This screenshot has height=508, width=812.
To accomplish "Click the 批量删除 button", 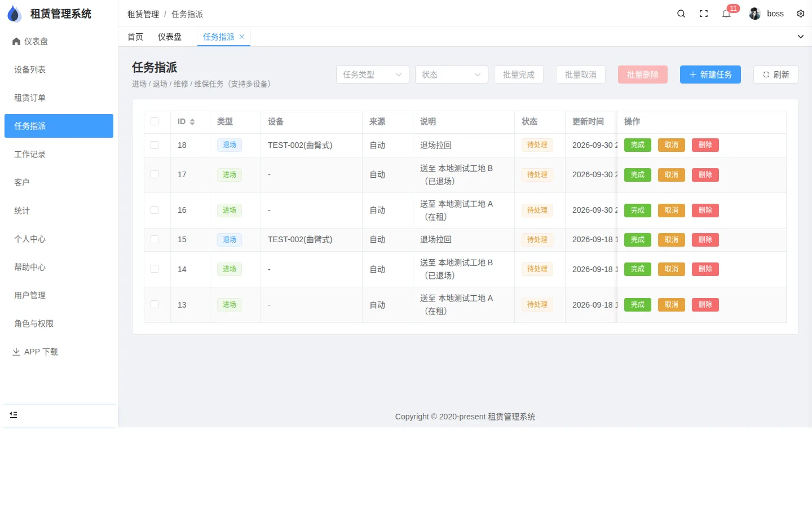I will [x=643, y=75].
